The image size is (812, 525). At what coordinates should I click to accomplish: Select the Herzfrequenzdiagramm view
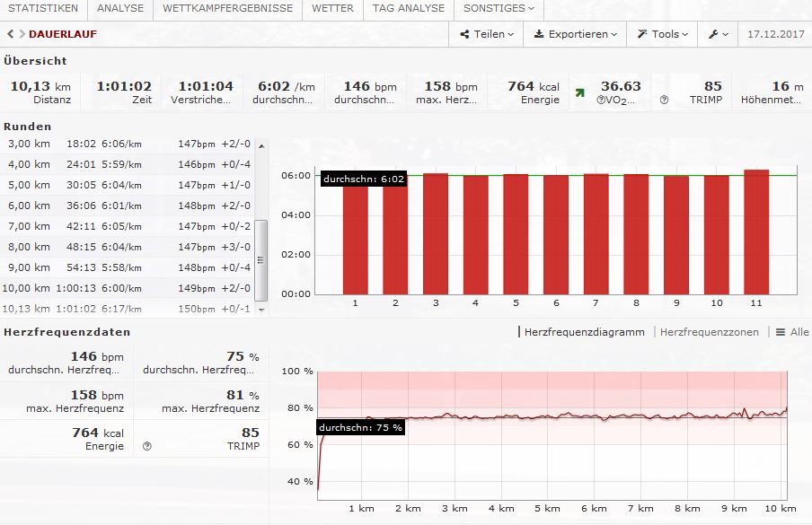point(584,332)
